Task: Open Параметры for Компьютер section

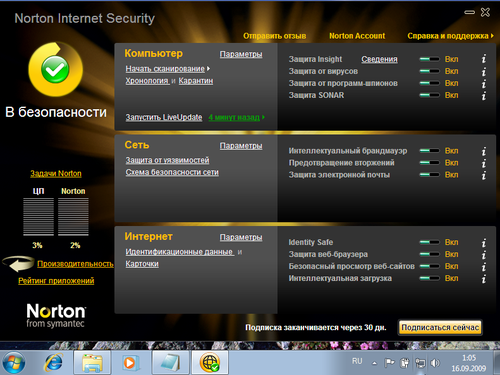Action: [241, 54]
